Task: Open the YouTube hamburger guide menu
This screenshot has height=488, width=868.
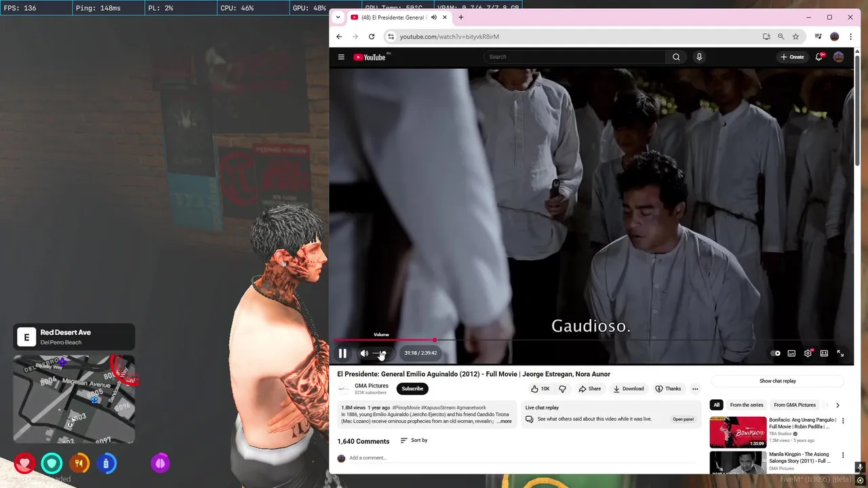Action: coord(341,57)
